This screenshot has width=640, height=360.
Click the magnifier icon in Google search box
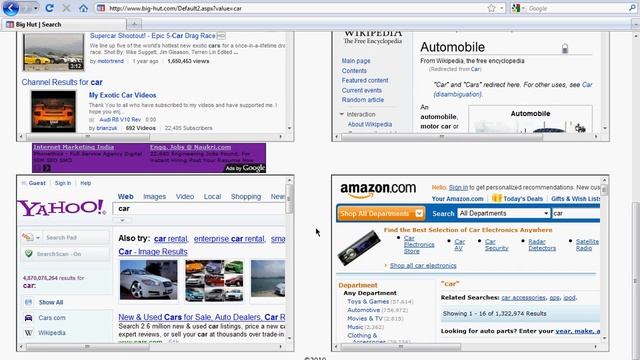[x=632, y=8]
